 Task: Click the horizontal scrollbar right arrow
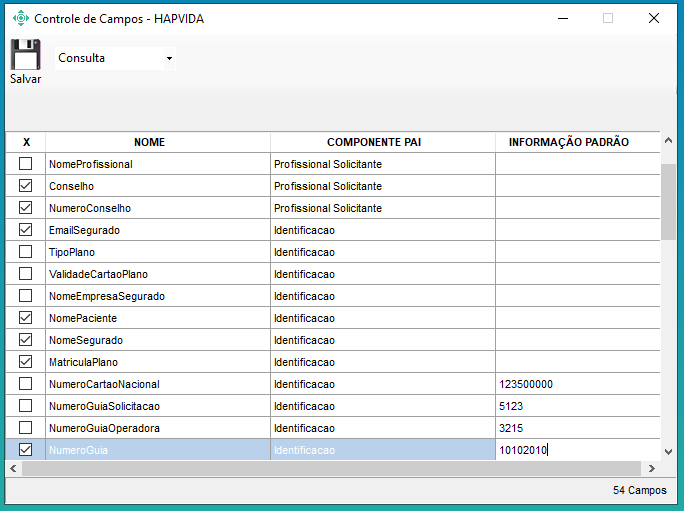(x=651, y=468)
